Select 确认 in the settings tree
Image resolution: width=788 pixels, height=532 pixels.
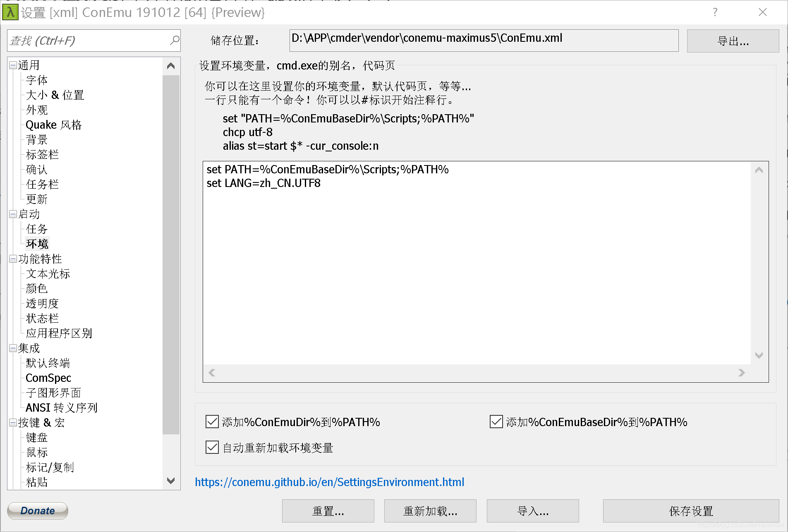[37, 170]
